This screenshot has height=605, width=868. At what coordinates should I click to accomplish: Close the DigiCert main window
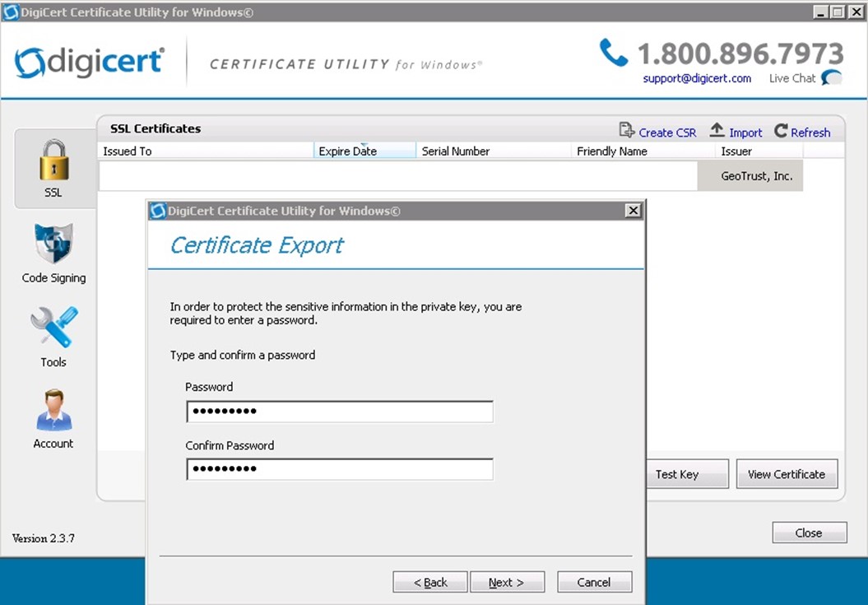tap(856, 12)
